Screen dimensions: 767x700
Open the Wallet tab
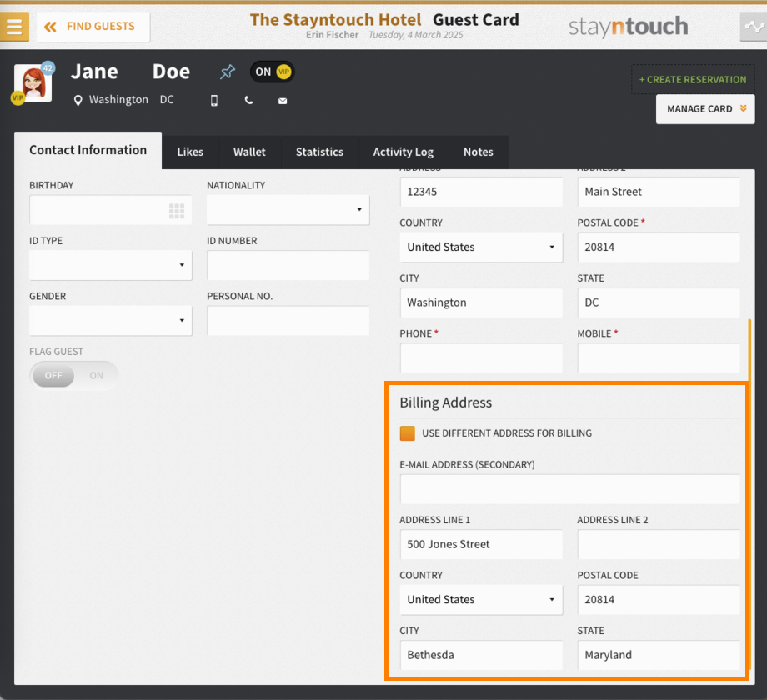[x=249, y=152]
